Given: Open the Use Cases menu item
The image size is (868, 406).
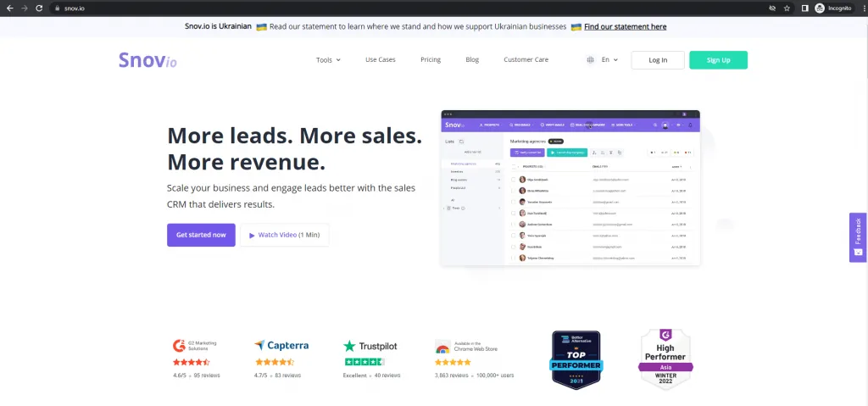Looking at the screenshot, I should [381, 59].
